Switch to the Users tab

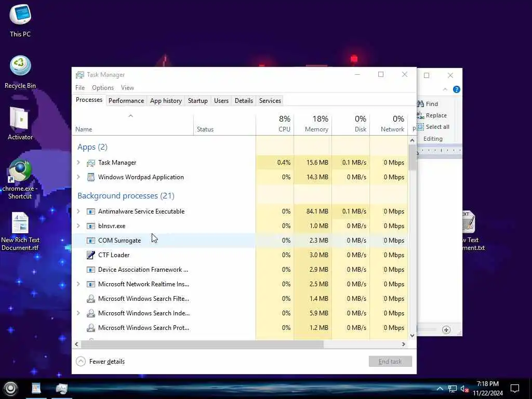pyautogui.click(x=221, y=101)
